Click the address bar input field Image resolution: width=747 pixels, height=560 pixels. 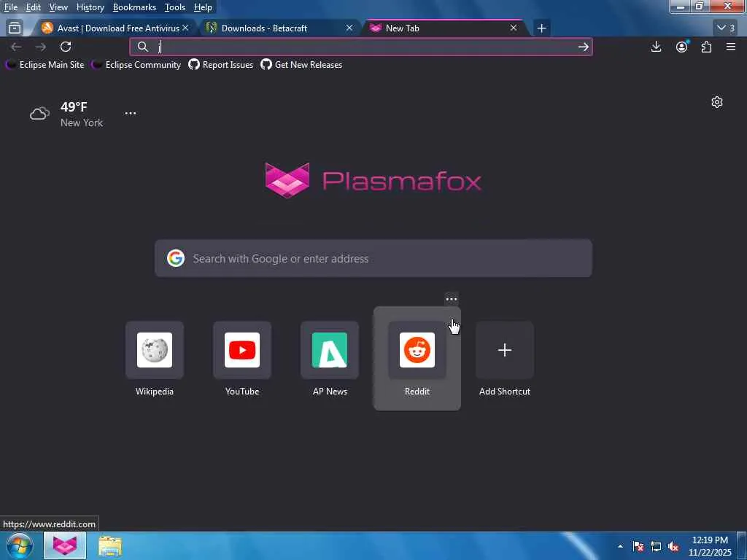[362, 47]
